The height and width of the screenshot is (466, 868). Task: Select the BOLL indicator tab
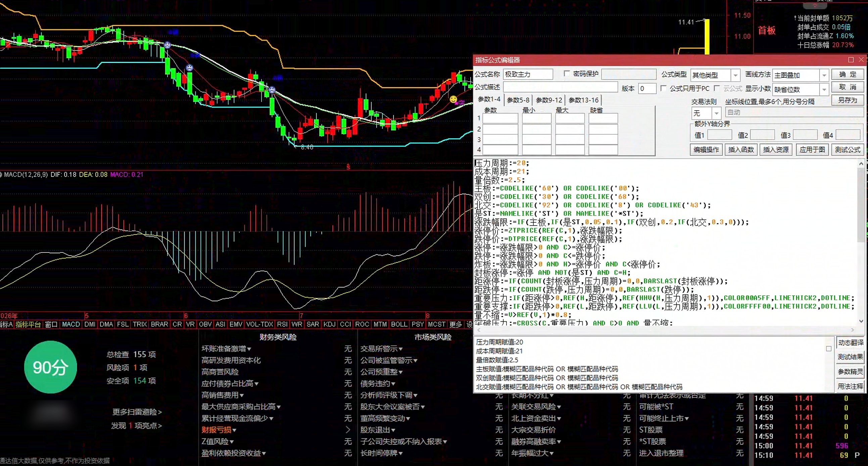point(399,324)
